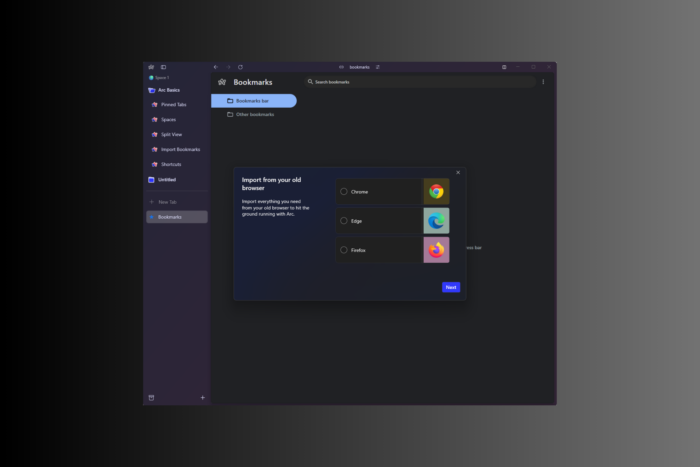Screen dimensions: 700x467
Task: Open the bookmarks three-dot menu
Action: [543, 82]
